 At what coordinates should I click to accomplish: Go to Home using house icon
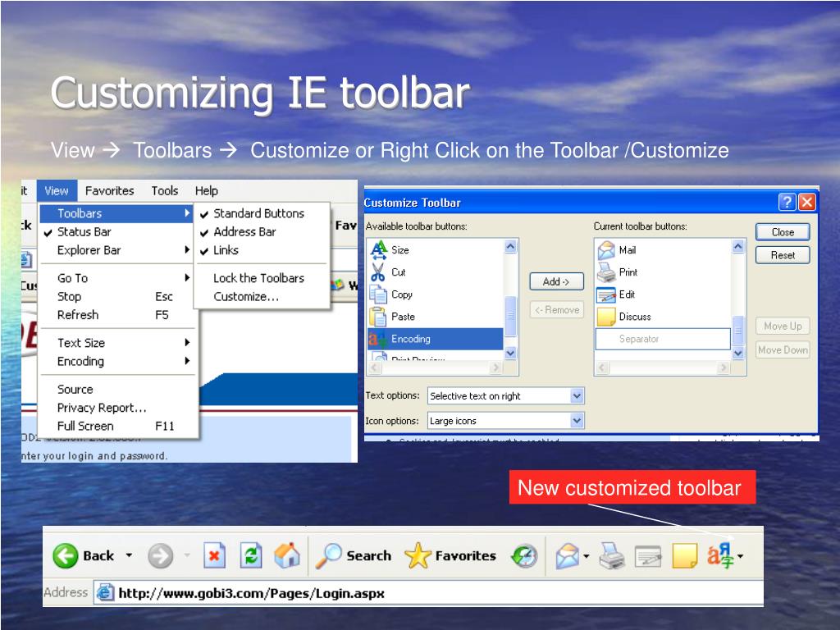point(286,556)
